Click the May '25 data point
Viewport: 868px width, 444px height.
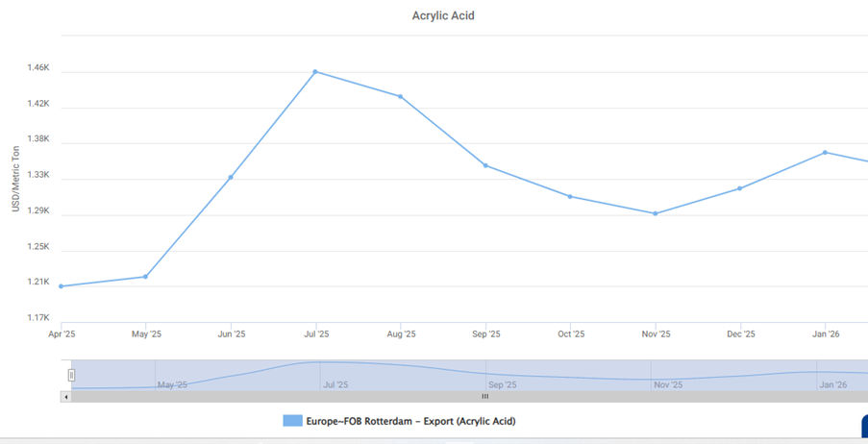[145, 277]
